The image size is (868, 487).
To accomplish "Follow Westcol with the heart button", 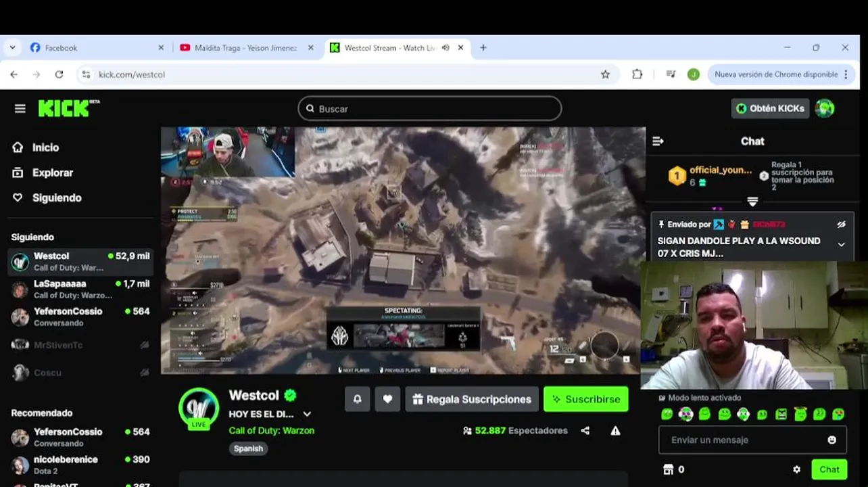I will [x=387, y=399].
